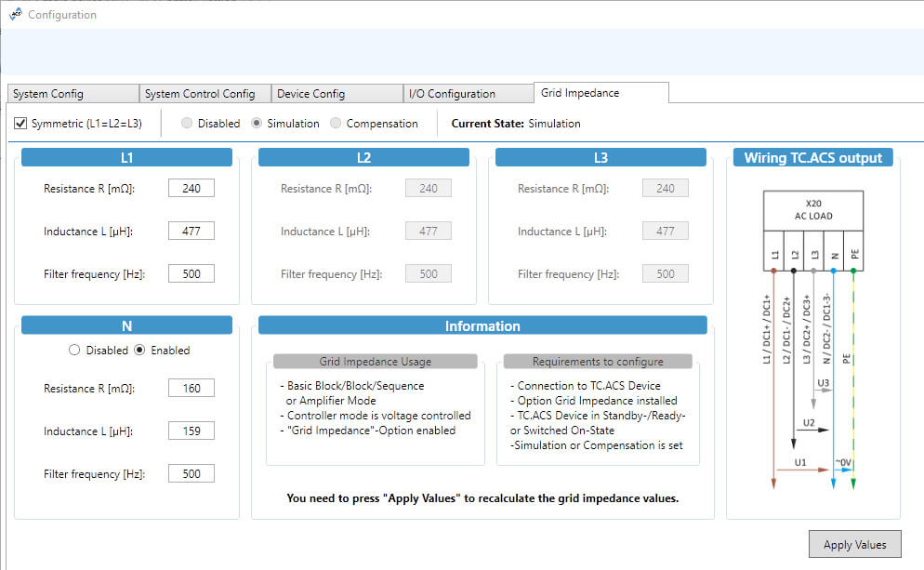Select the Grid Impedance tab

point(580,93)
